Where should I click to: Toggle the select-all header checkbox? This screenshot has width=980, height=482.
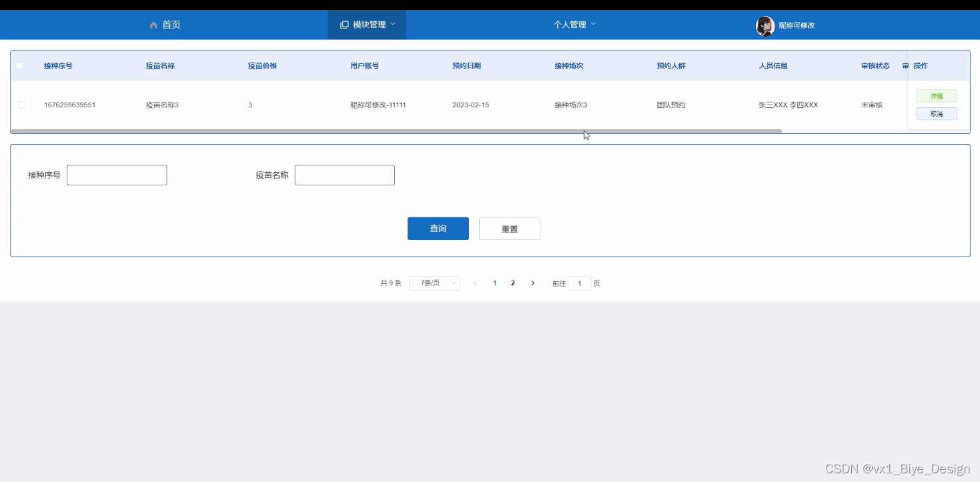point(19,65)
